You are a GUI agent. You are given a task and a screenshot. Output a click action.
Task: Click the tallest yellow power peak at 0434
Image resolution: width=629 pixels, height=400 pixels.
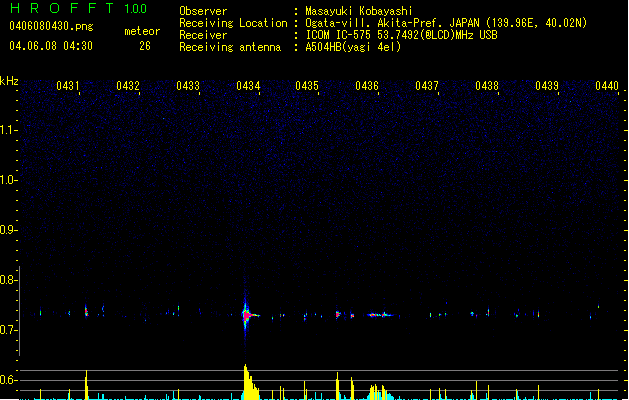(250, 382)
